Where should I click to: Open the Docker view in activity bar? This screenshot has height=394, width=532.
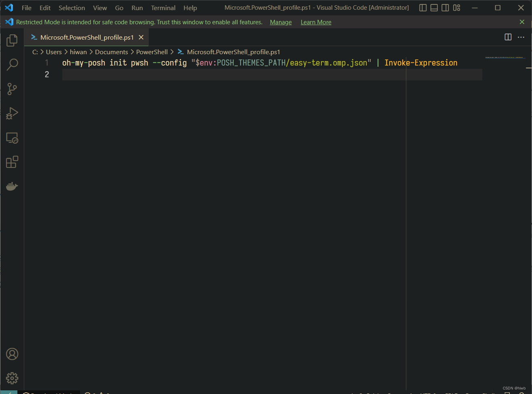coord(12,186)
